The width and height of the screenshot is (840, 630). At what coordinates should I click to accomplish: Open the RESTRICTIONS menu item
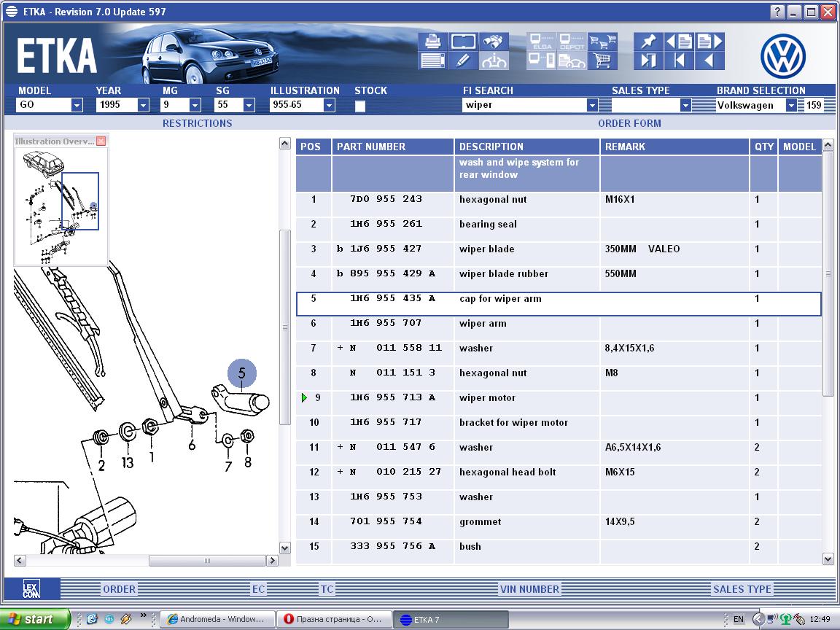click(197, 123)
